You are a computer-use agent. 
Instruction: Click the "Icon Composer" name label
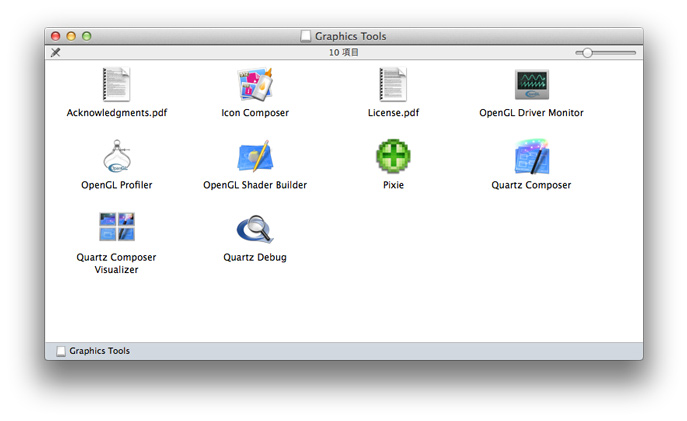click(x=255, y=113)
